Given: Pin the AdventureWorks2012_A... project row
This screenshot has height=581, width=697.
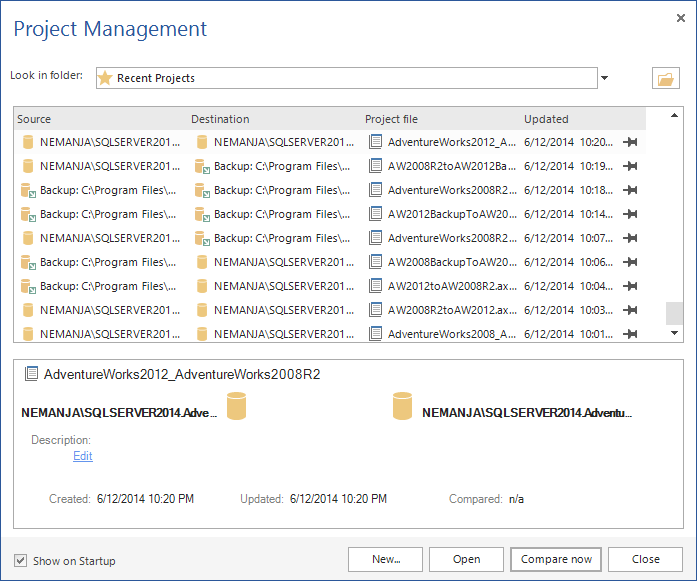Looking at the screenshot, I should (630, 142).
